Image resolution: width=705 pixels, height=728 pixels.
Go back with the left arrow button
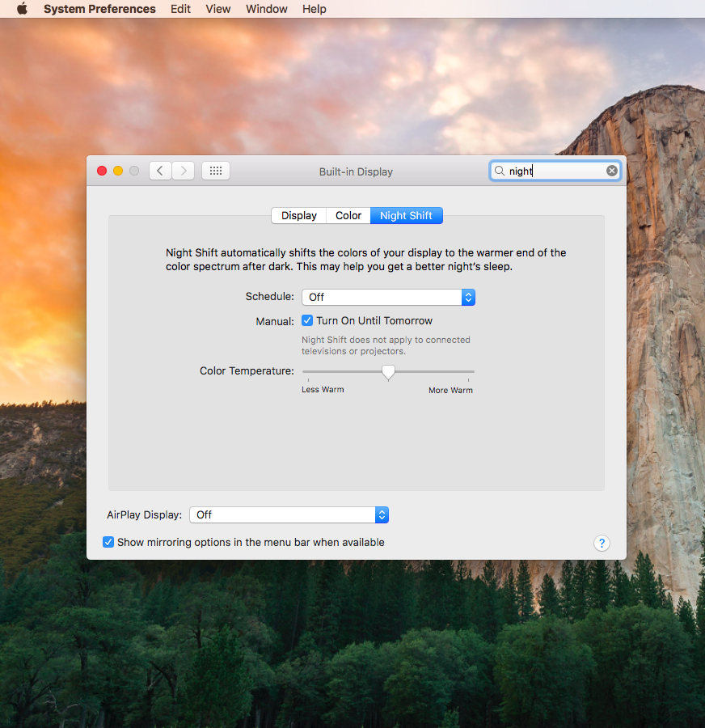click(160, 171)
